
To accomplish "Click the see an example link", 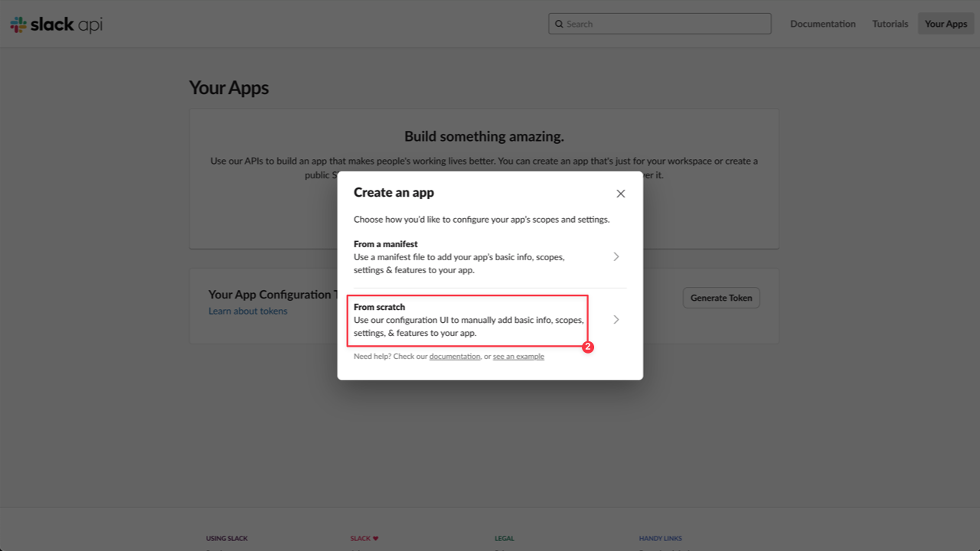I will [518, 356].
